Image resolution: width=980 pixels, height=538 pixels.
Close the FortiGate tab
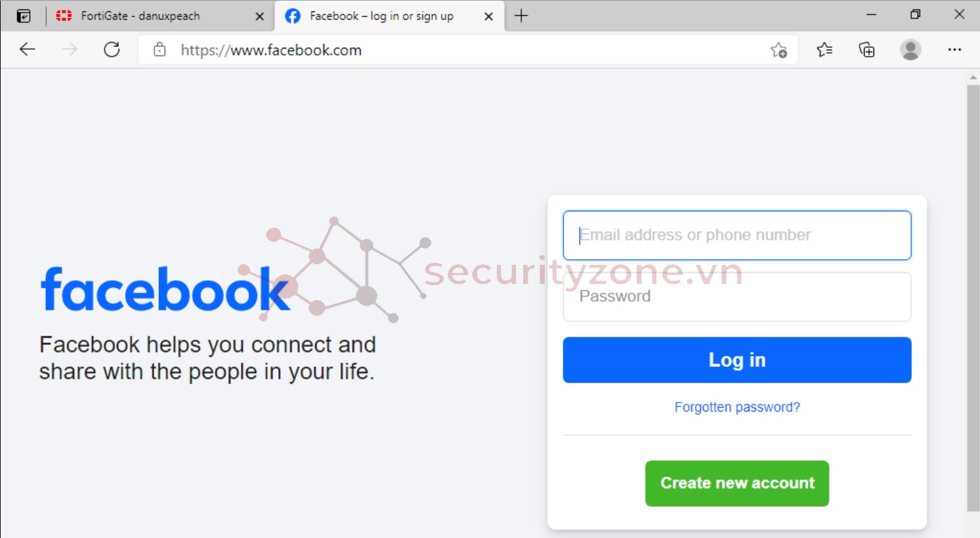coord(260,17)
